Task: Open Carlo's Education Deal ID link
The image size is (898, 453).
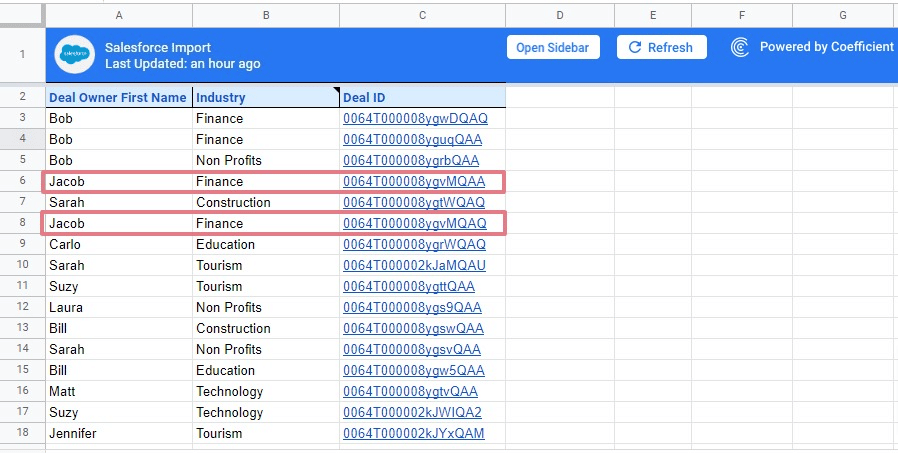Action: coord(414,244)
